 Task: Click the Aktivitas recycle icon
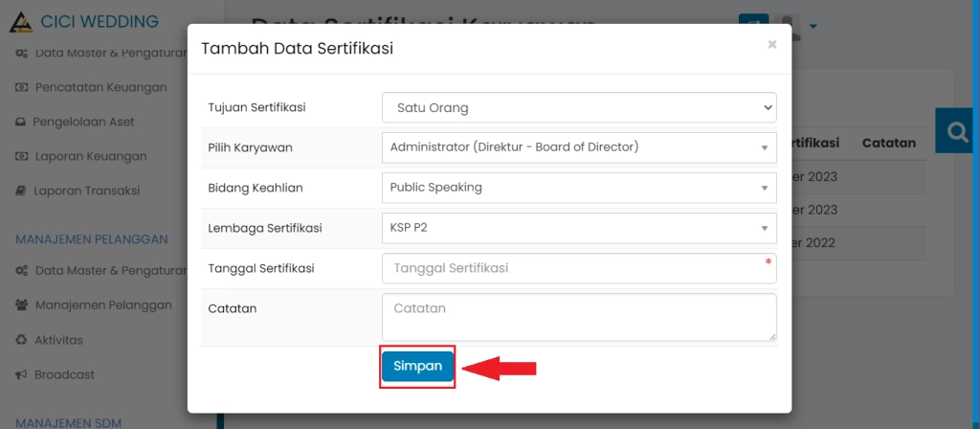[21, 340]
